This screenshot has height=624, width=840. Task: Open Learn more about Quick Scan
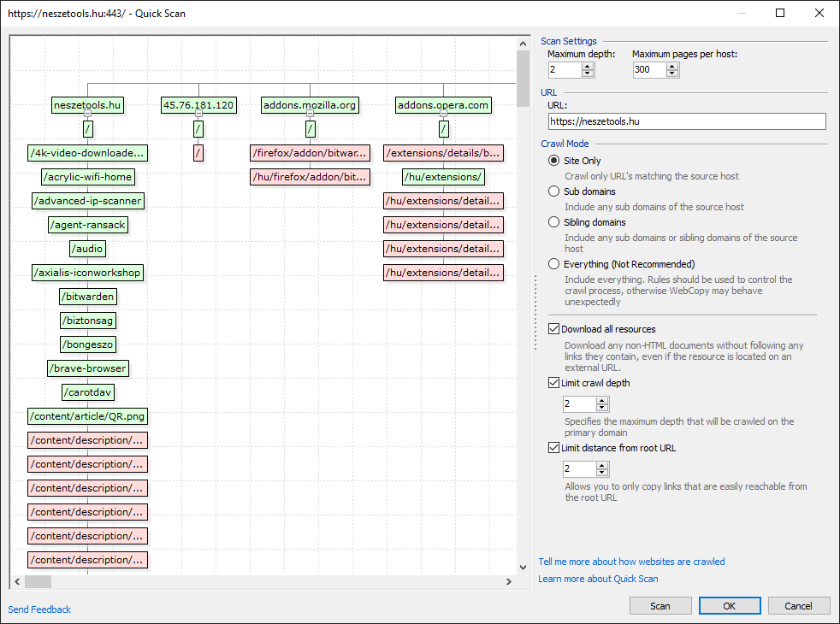click(598, 579)
